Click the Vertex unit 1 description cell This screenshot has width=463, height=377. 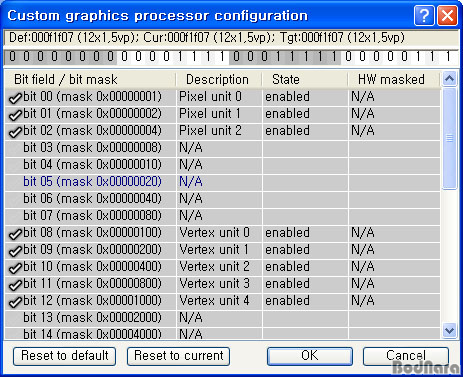[219, 250]
